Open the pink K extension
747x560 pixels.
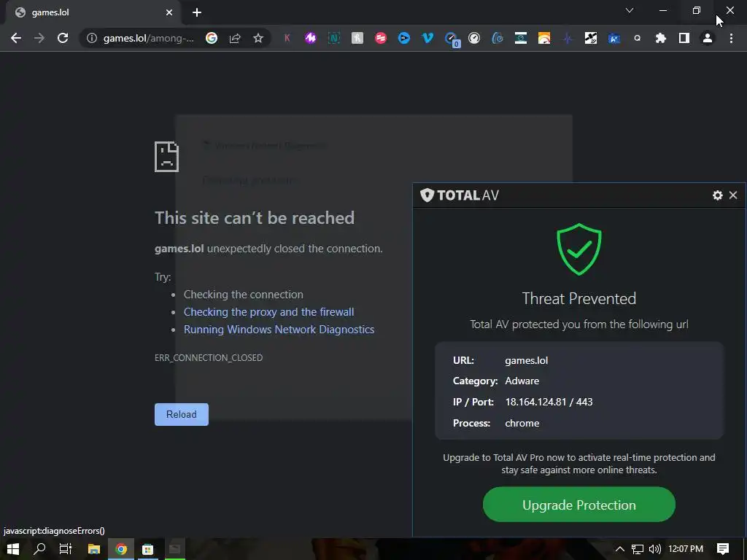click(x=287, y=38)
